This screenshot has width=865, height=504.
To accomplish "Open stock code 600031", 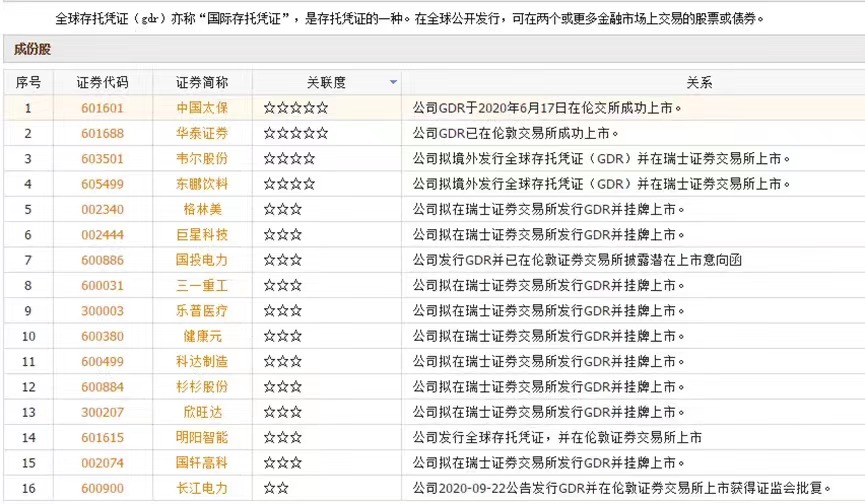I will (103, 286).
